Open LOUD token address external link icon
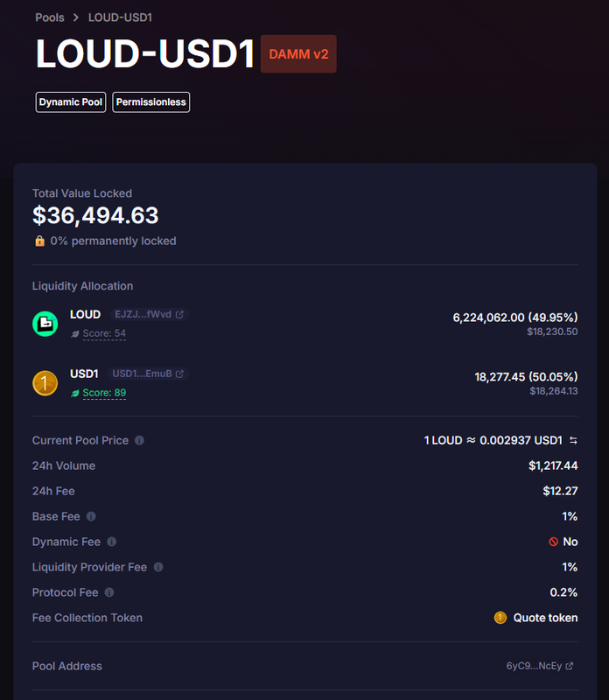 (x=179, y=314)
